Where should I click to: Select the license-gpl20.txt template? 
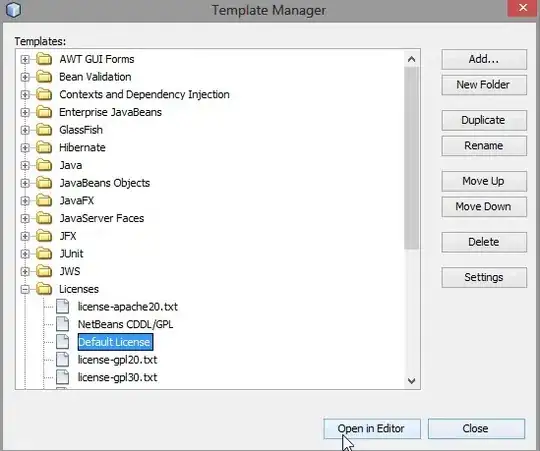pyautogui.click(x=117, y=360)
